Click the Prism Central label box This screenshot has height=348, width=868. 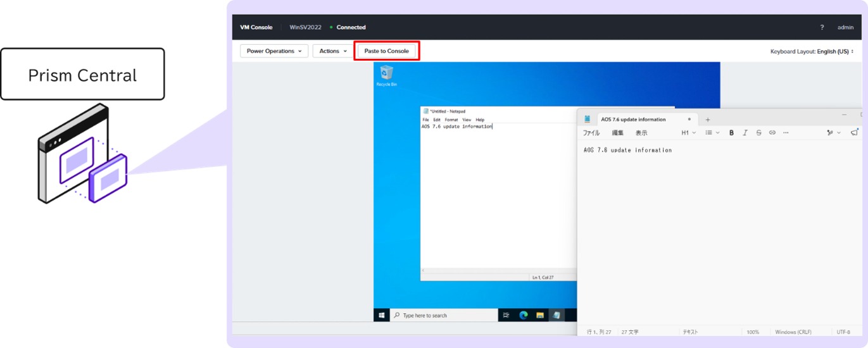point(82,75)
